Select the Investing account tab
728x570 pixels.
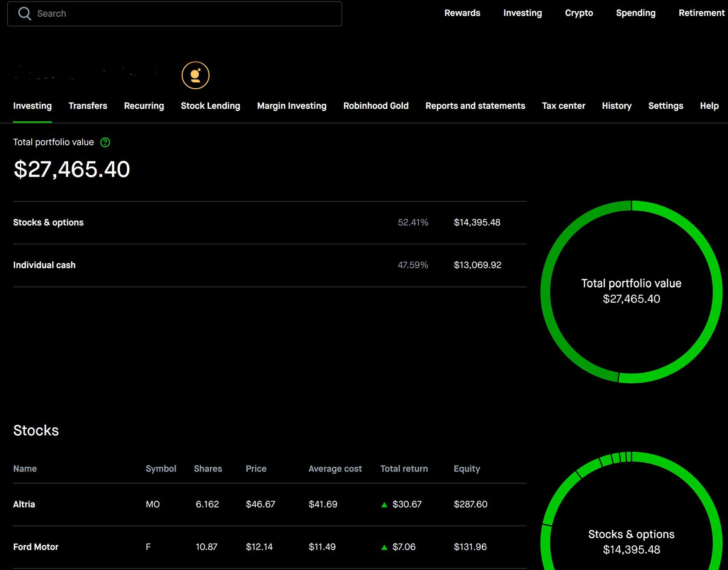pyautogui.click(x=33, y=106)
